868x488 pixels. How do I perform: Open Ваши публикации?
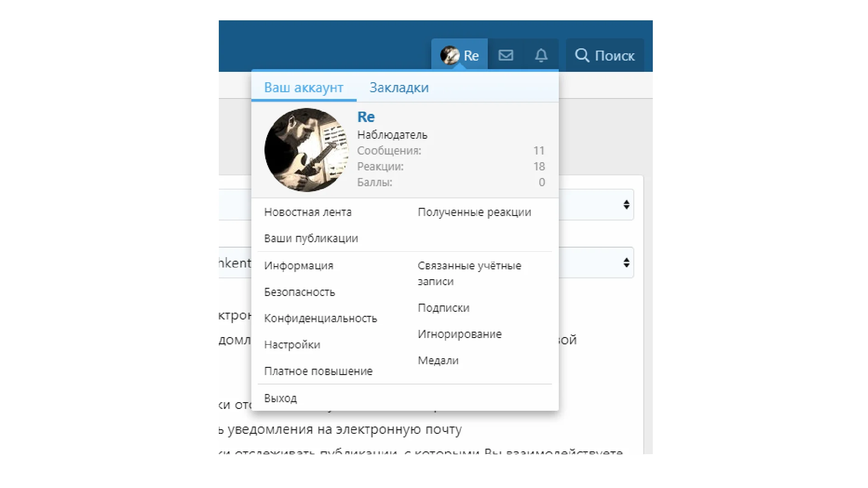(311, 239)
